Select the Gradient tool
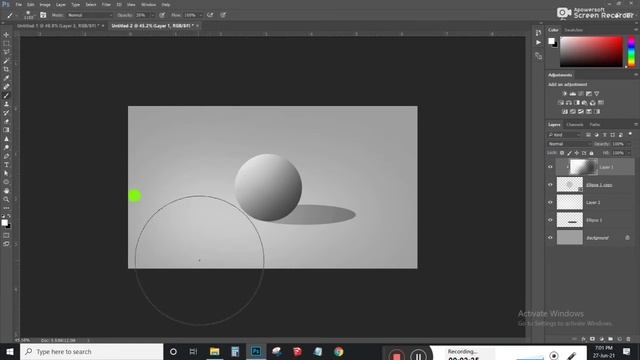The height and width of the screenshot is (360, 640). tap(6, 130)
